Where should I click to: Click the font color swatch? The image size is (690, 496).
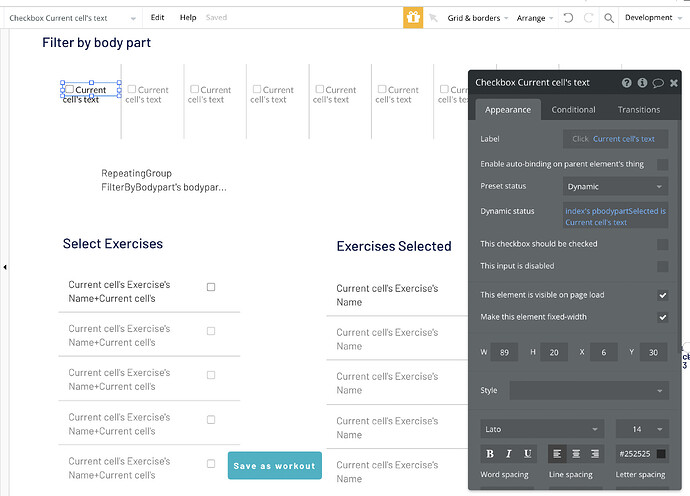point(661,454)
